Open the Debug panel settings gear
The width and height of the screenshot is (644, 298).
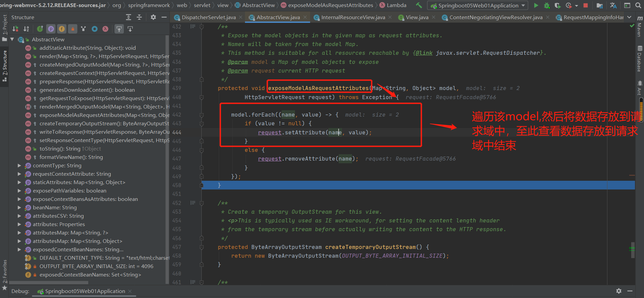point(619,291)
